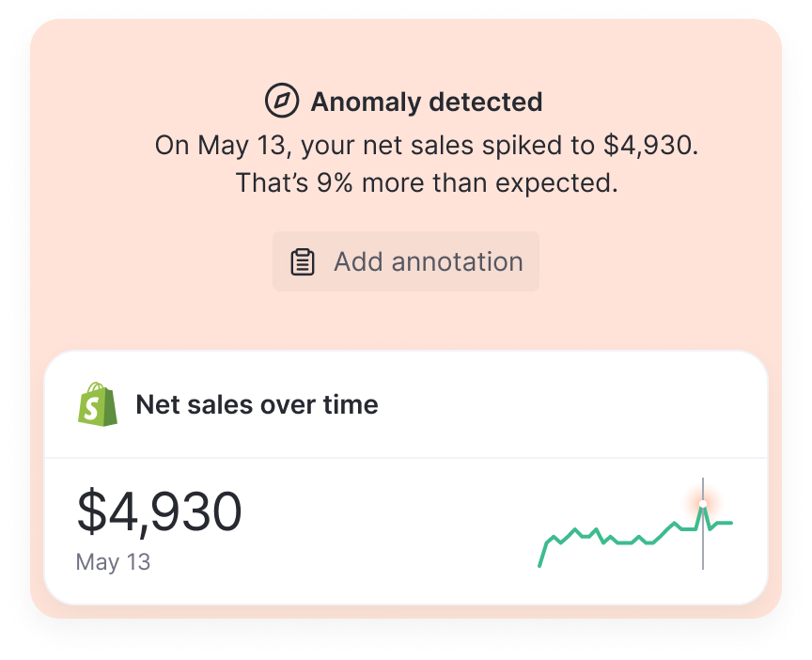Select the glowing anomaly point on sparkline

point(703,505)
